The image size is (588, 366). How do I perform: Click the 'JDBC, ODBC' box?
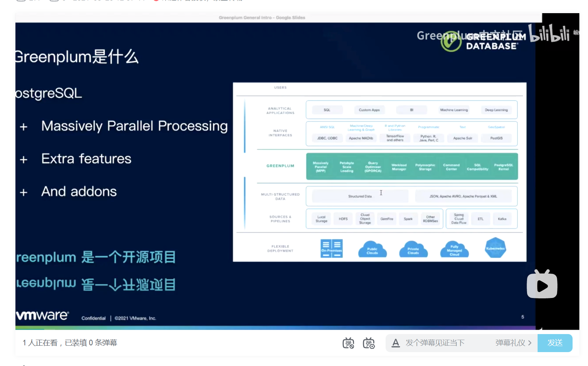click(x=327, y=138)
